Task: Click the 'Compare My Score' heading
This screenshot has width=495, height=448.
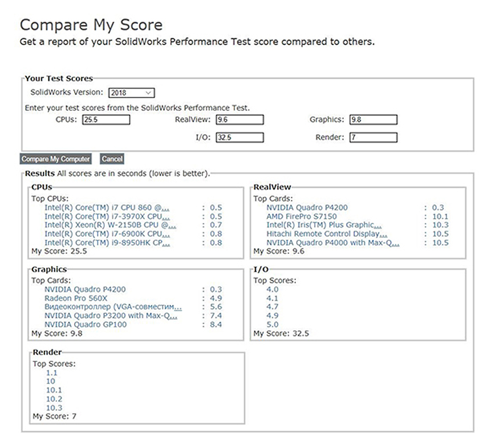Action: click(x=91, y=25)
